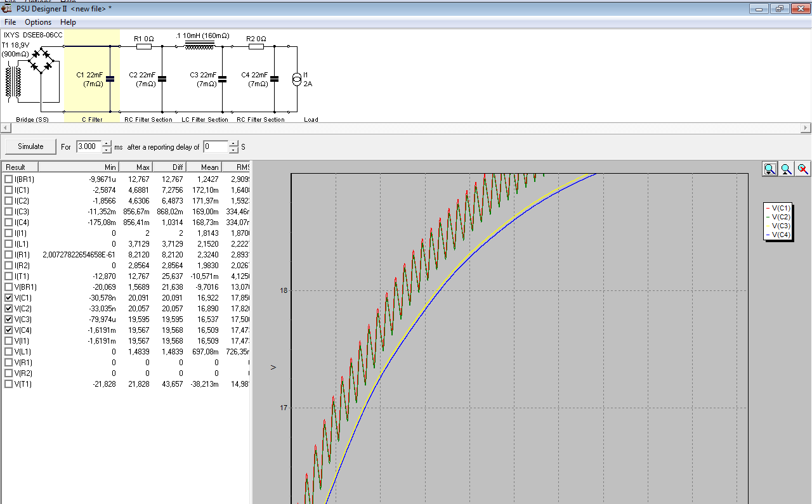Enable the I(C1) result checkbox
The image size is (812, 504).
click(8, 190)
